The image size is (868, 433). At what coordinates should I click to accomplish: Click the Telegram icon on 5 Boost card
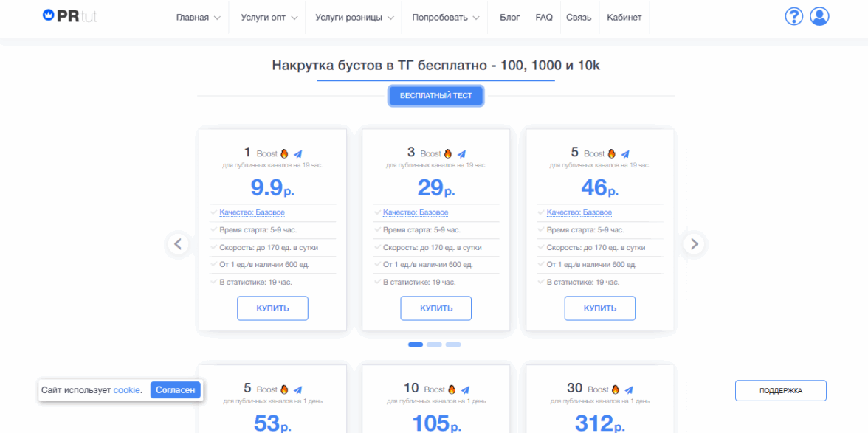point(625,154)
